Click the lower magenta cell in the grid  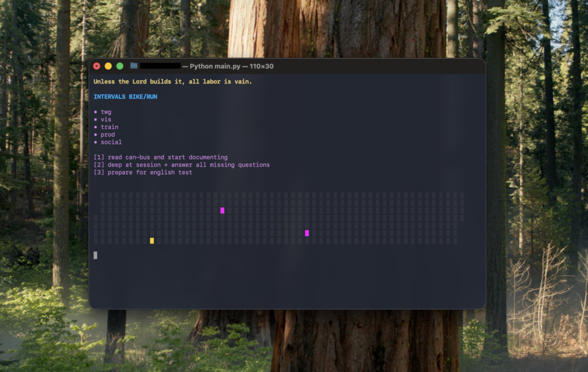(x=307, y=233)
